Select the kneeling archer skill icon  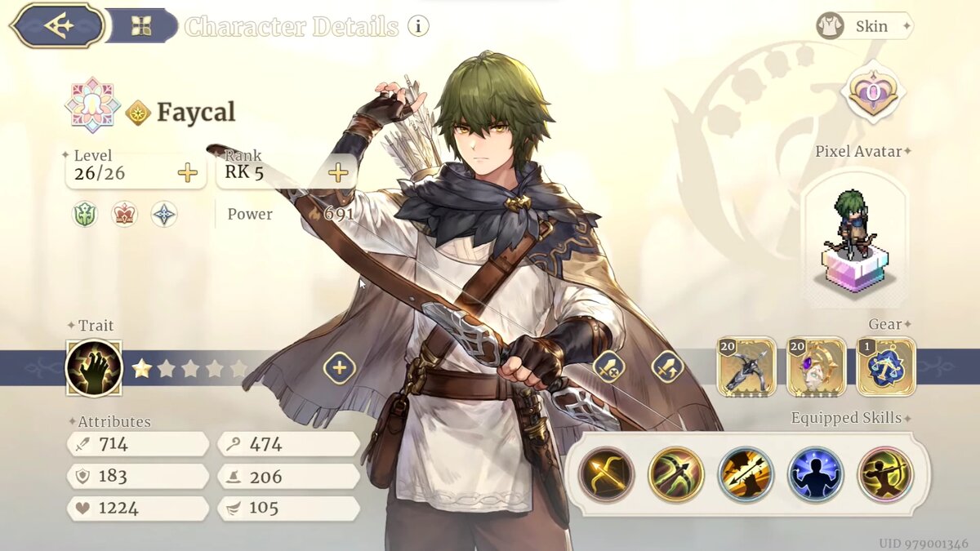(x=886, y=474)
